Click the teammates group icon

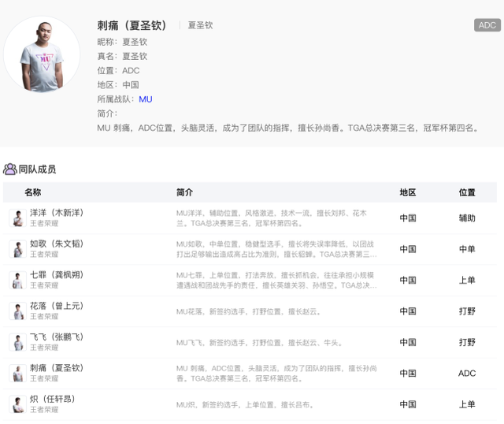[10, 169]
